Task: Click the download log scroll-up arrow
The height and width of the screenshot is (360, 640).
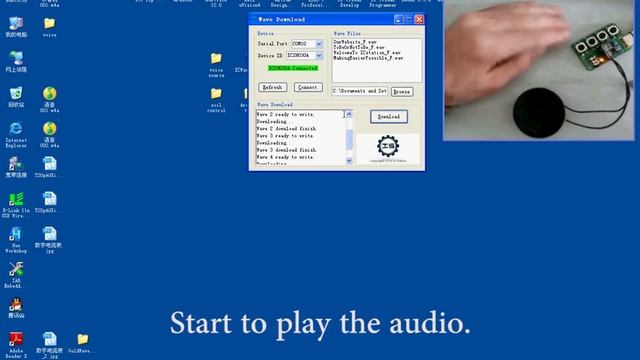Action: (349, 114)
